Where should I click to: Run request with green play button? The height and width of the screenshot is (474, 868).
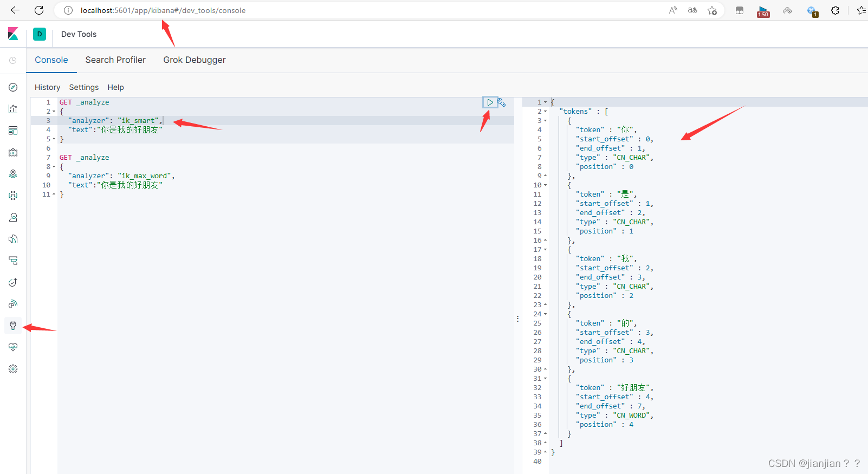click(x=490, y=102)
